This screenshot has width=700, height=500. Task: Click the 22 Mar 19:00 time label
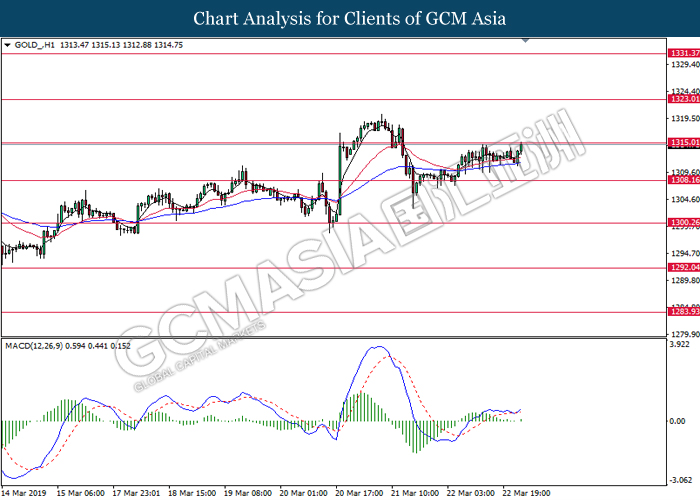(x=526, y=493)
